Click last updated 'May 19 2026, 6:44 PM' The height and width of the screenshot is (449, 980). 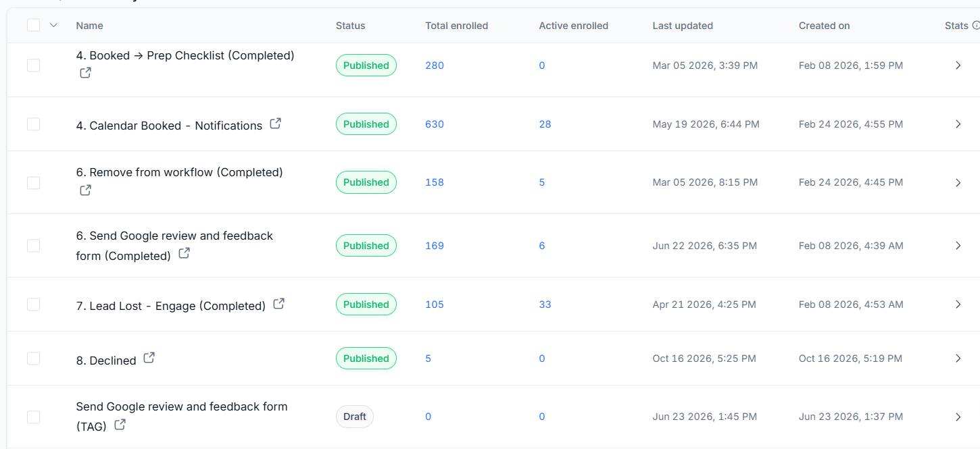pos(706,124)
